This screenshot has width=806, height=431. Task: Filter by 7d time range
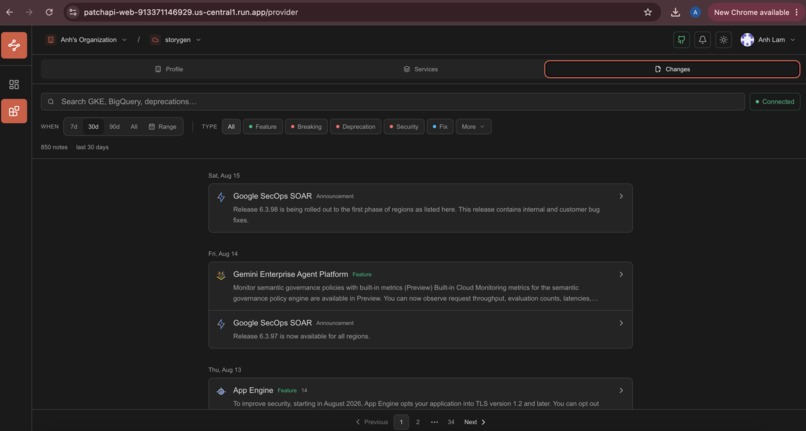74,127
